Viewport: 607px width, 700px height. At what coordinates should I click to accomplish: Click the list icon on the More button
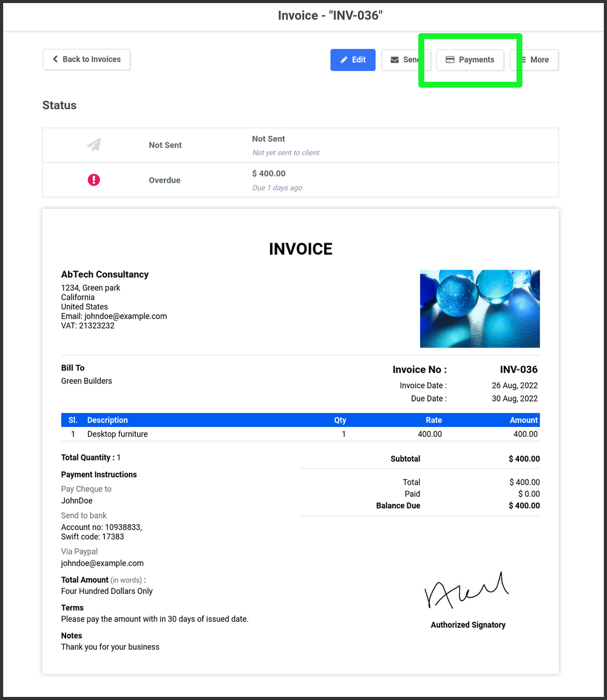pos(524,59)
